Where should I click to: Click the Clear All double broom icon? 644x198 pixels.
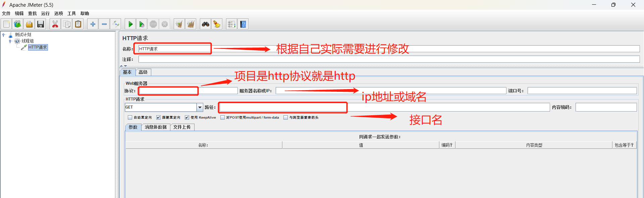coord(191,24)
